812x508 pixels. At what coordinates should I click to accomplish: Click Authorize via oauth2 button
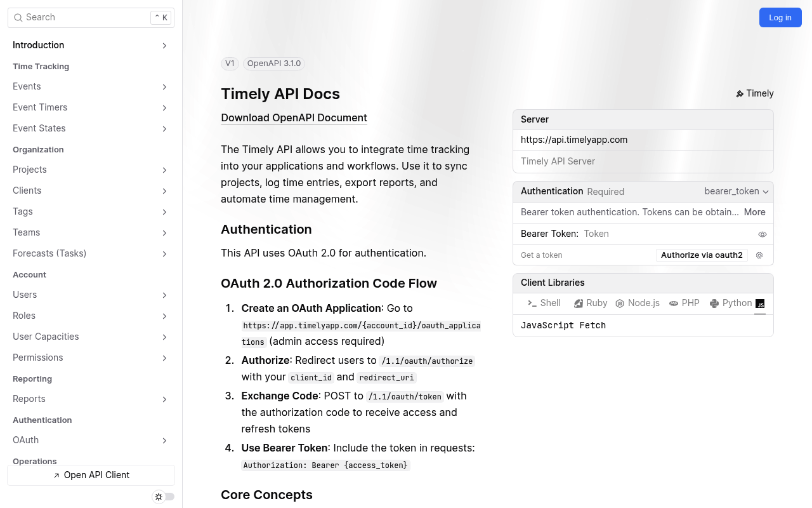[x=702, y=255]
